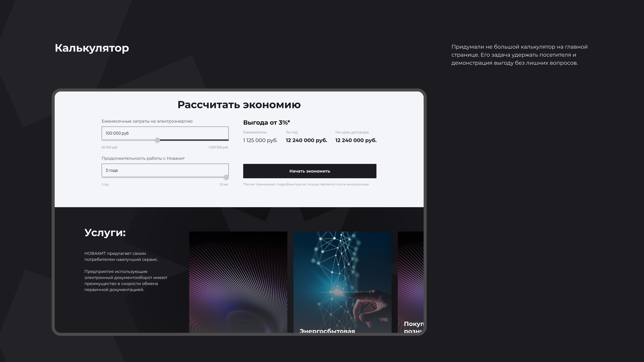This screenshot has width=644, height=362.
Task: Click the 'Калькулятор' title
Action: point(92,48)
